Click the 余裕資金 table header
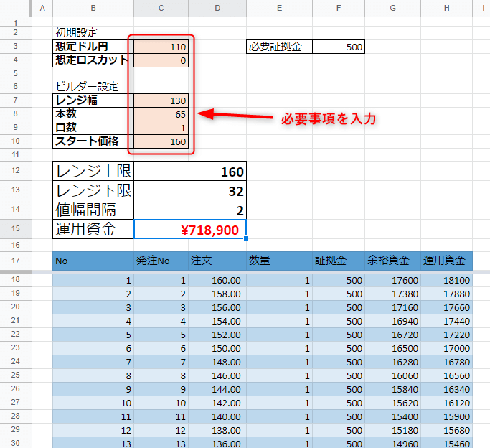490x448 pixels. click(x=393, y=261)
